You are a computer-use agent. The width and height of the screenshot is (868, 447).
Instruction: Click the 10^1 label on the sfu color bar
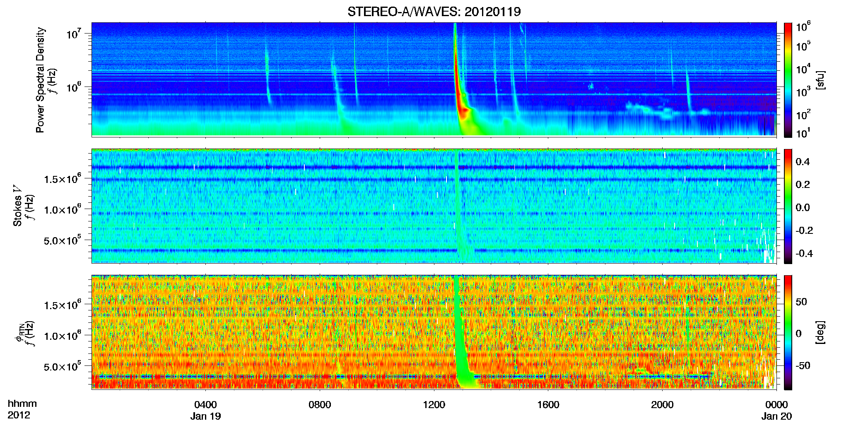(x=803, y=133)
